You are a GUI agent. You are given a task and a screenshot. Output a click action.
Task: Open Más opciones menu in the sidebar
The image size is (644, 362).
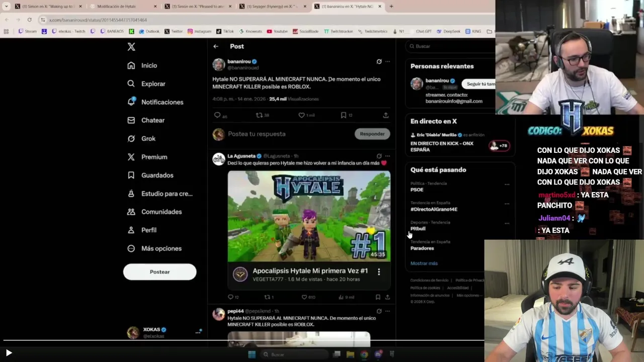154,248
